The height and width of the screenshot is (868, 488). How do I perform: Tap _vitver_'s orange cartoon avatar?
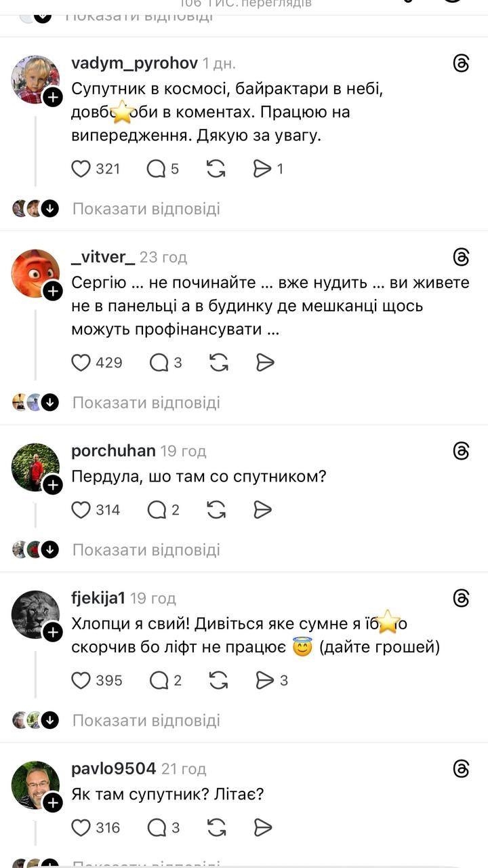point(34,272)
